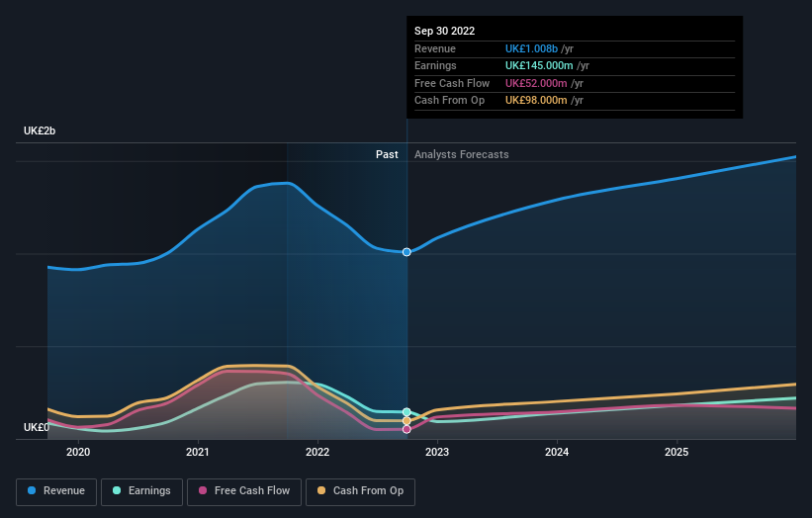Click the Earnings row label in tooltip
This screenshot has width=812, height=518.
point(435,65)
